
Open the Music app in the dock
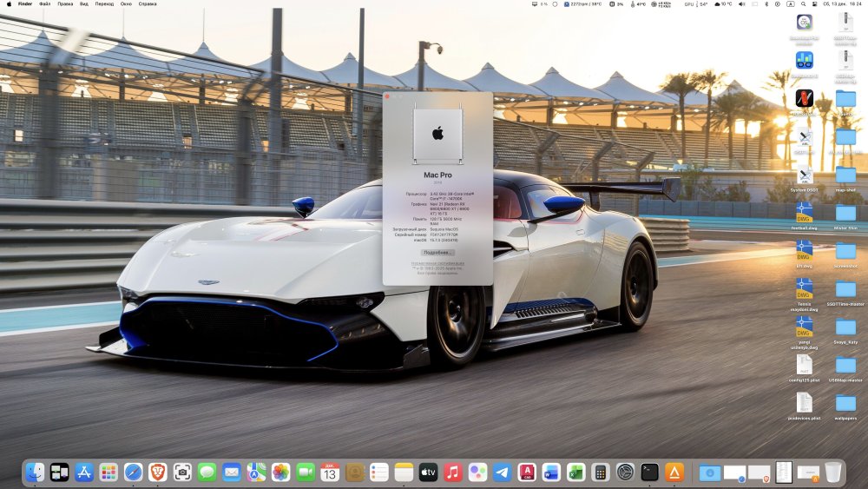click(453, 472)
